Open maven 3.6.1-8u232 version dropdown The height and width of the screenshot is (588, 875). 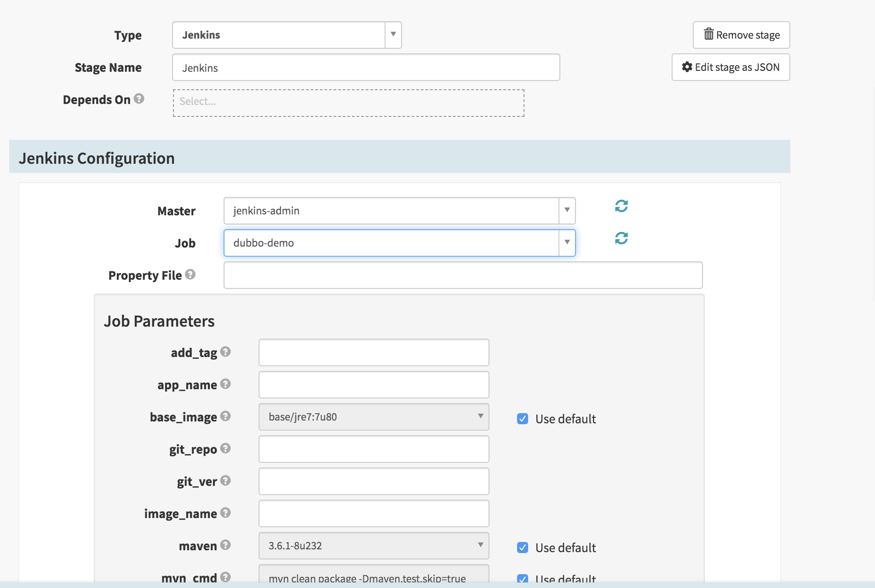point(374,546)
